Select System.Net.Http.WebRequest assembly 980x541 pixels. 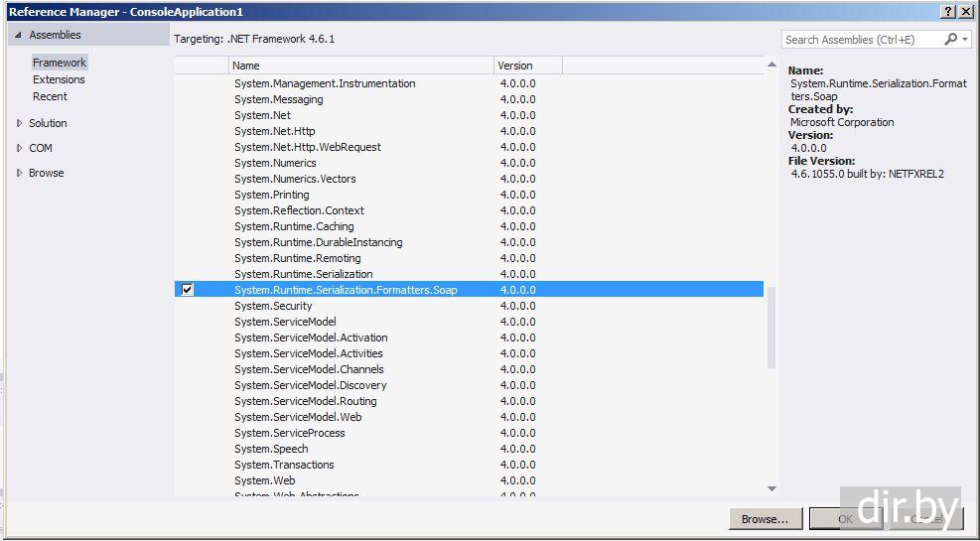[469, 148]
